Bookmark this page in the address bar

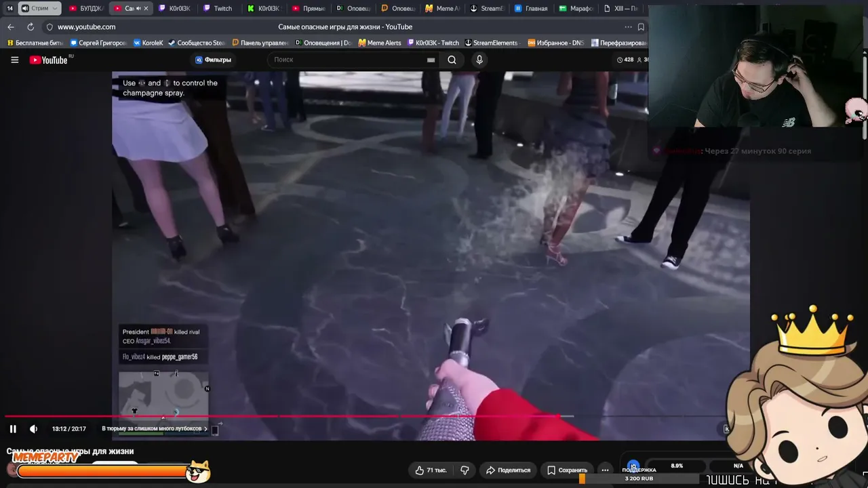641,27
